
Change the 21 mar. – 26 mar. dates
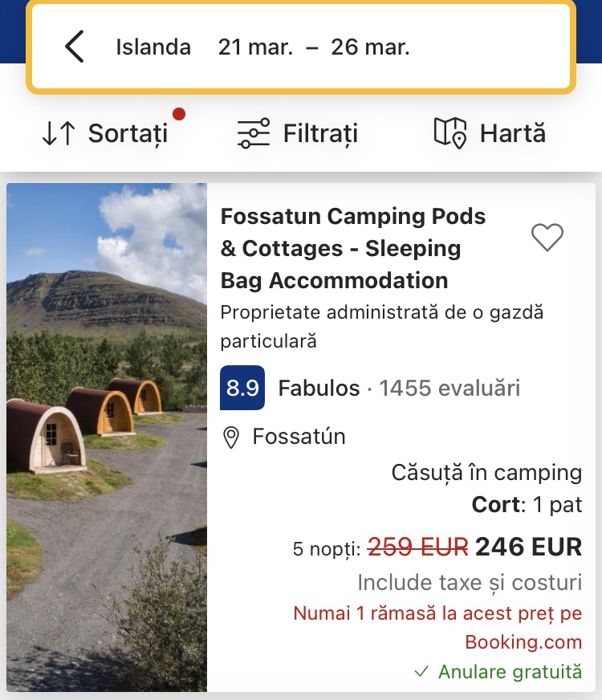[x=314, y=47]
